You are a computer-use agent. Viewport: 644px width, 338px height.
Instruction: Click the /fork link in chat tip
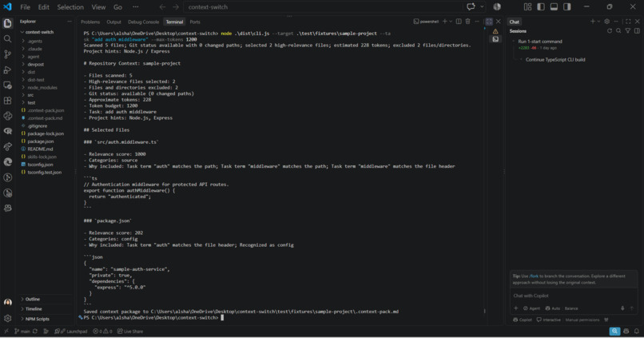(x=534, y=276)
